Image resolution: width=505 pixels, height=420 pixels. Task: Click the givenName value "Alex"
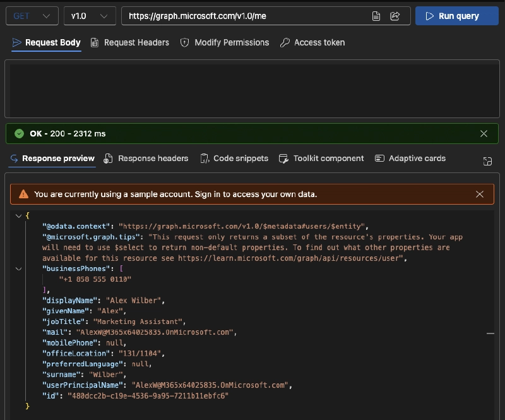[110, 311]
